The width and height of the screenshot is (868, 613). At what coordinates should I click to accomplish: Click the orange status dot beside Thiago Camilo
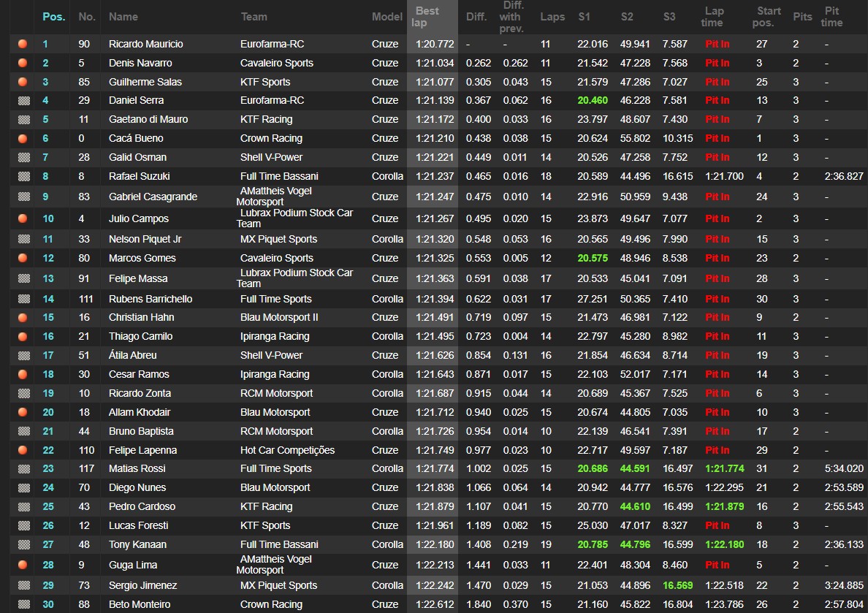click(23, 336)
